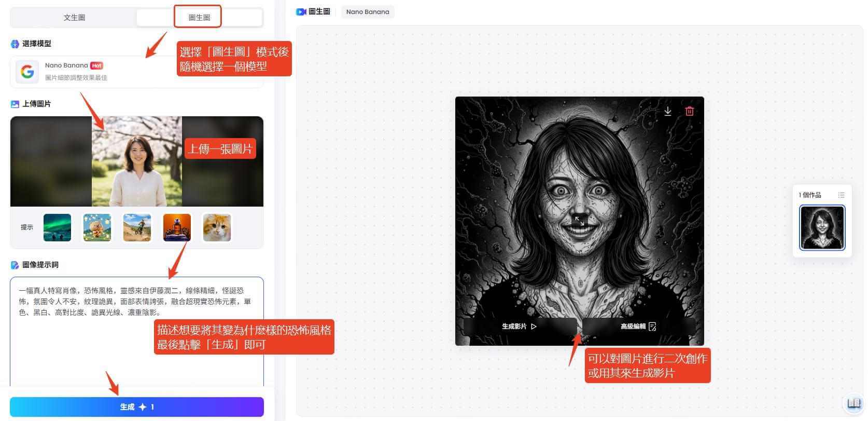Expand the generated image to fullscreen
Screen dimensions: 868x421
[x=579, y=221]
